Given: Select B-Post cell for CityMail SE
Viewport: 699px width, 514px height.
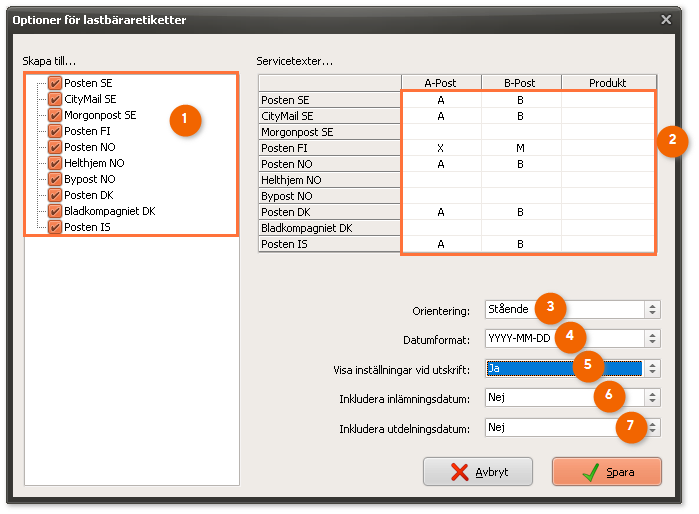Looking at the screenshot, I should coord(521,116).
